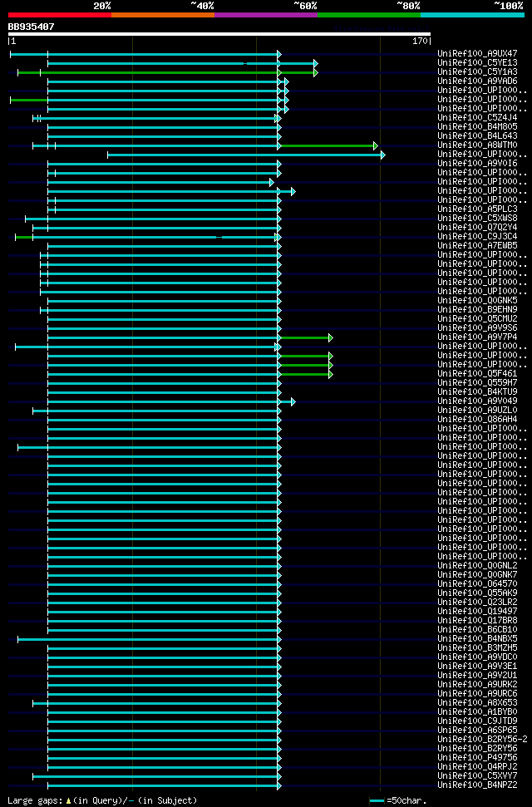Screen dimensions: 532x807
Task: Select hit label UniRef100_A6SP65
Action: pyautogui.click(x=477, y=731)
